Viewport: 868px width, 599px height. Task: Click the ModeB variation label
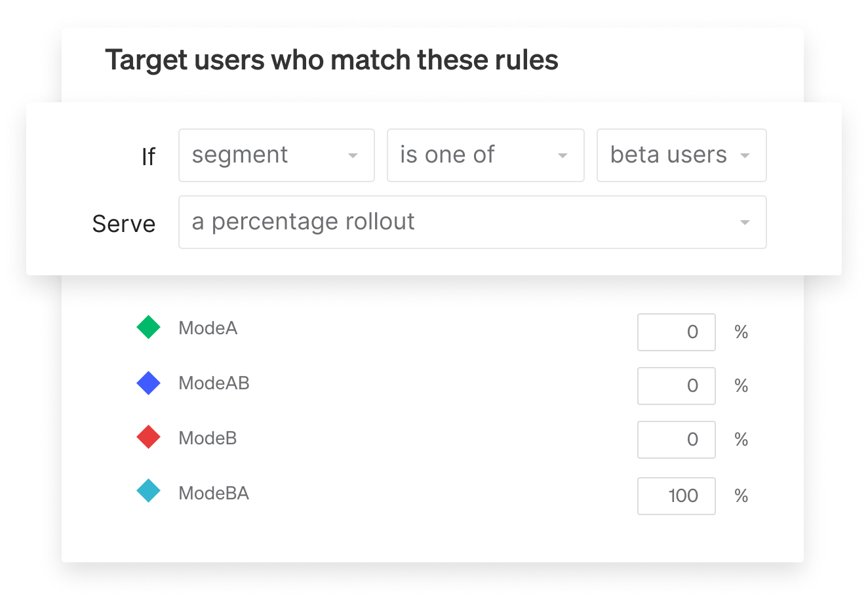[x=207, y=438]
